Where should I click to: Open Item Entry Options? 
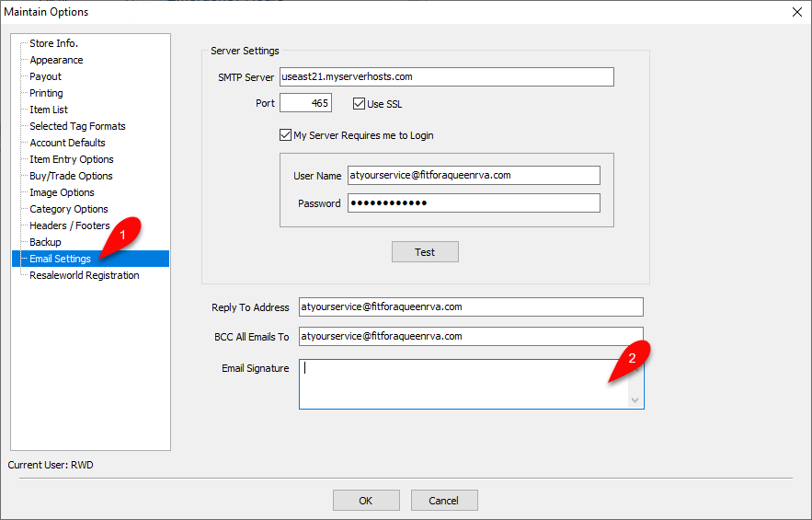click(x=72, y=159)
